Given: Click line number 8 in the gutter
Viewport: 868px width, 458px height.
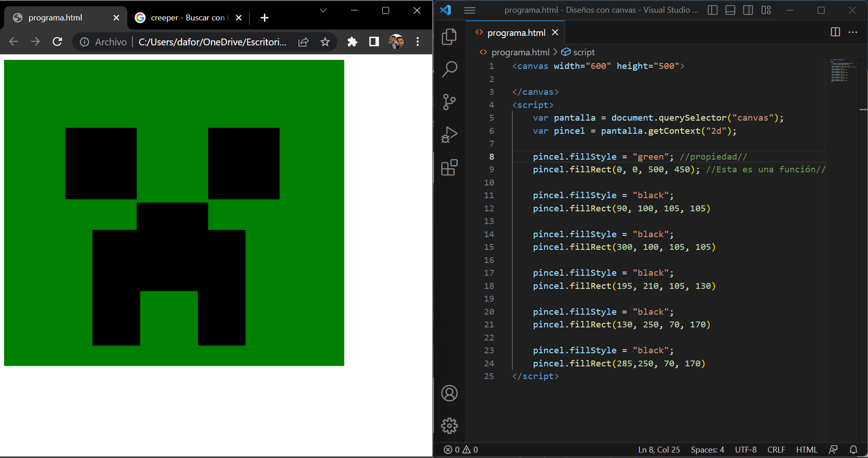Looking at the screenshot, I should point(491,156).
